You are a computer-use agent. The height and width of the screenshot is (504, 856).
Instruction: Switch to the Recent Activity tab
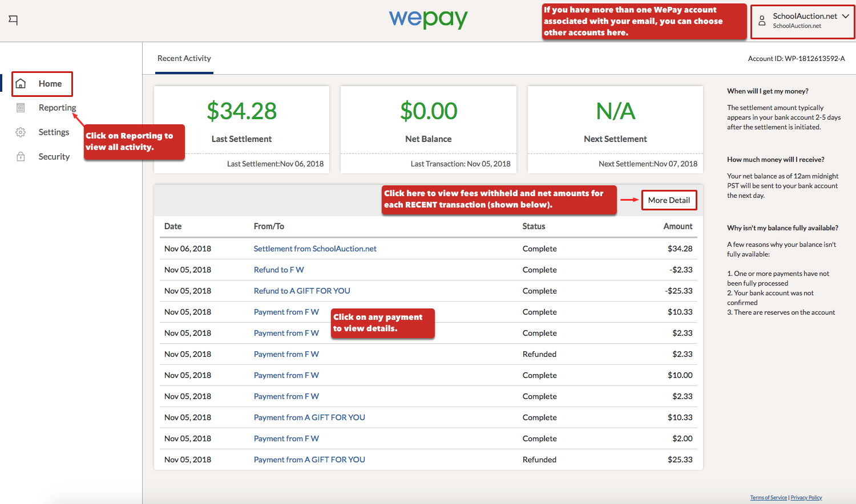pyautogui.click(x=184, y=58)
